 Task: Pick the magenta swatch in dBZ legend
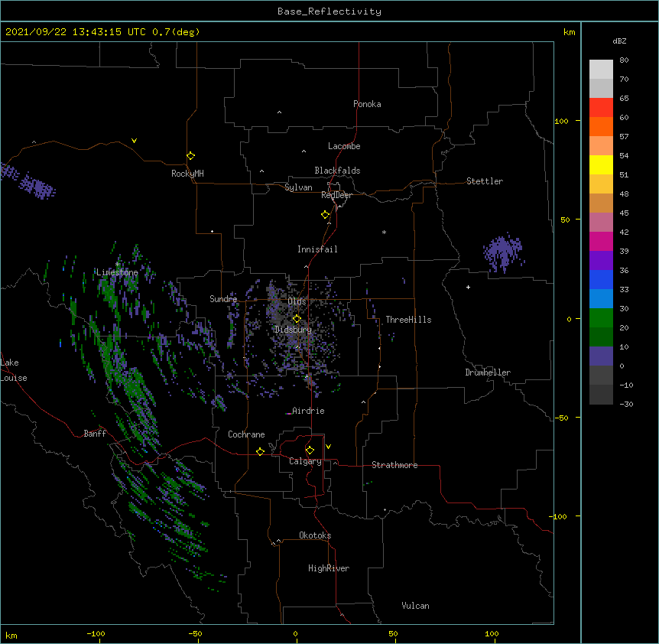click(x=601, y=241)
